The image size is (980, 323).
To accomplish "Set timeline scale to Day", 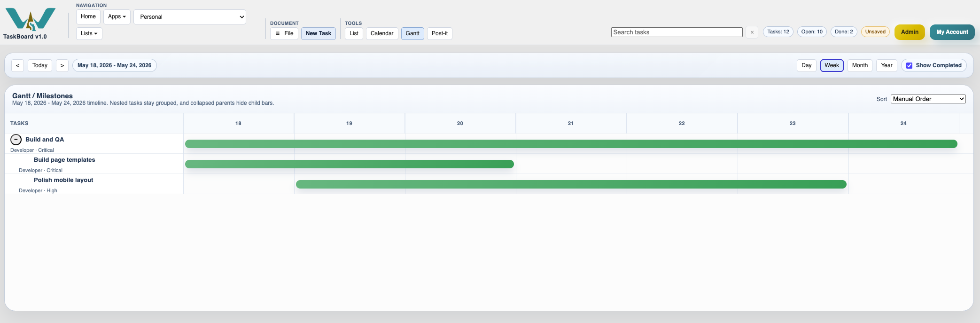I will coord(807,65).
